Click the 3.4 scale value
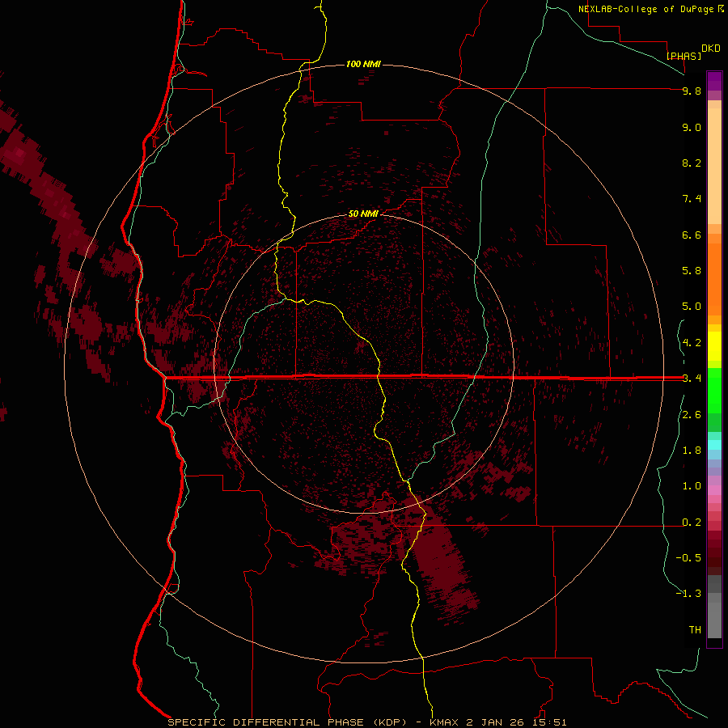The image size is (728, 728). 692,379
